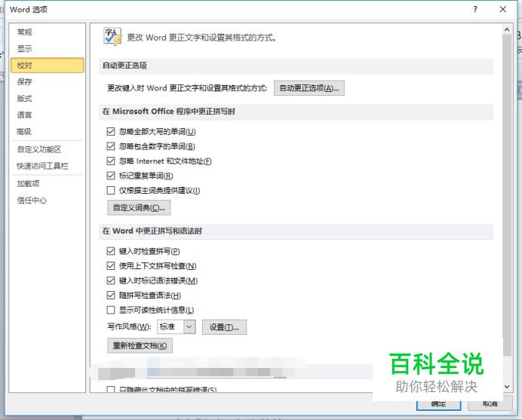This screenshot has height=420, width=522.
Task: Expand the 写作风格 dropdown arrow
Action: (x=189, y=326)
